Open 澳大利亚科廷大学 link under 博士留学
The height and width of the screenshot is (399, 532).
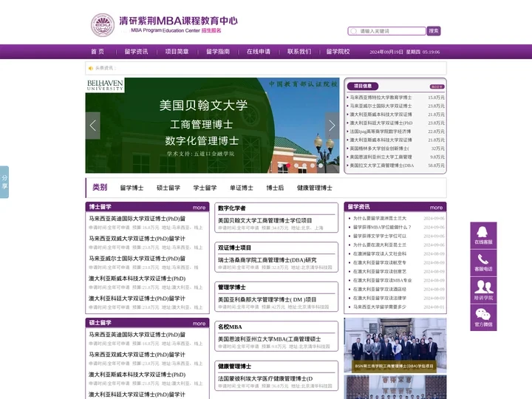(x=137, y=299)
